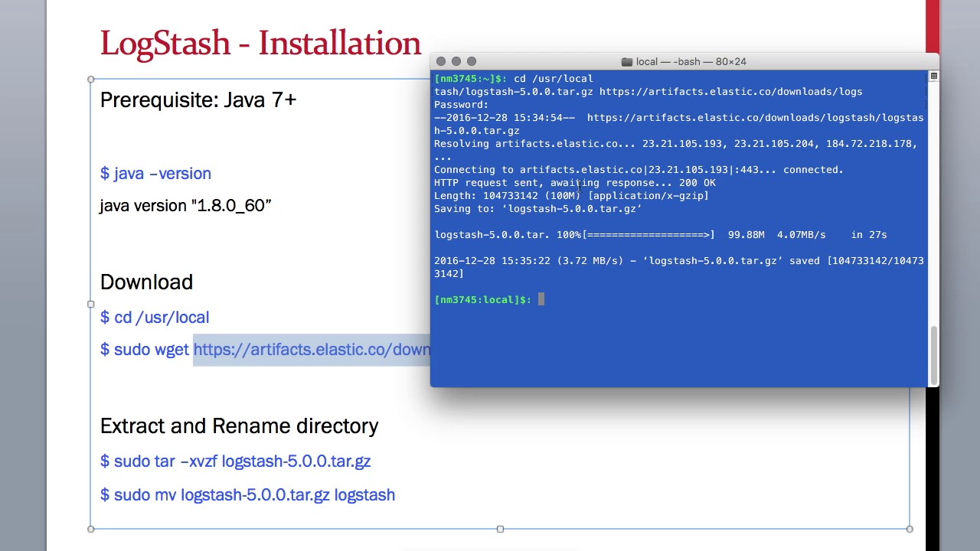Click the 'java version "1.8.0_60"' line
The width and height of the screenshot is (980, 551).
click(185, 205)
